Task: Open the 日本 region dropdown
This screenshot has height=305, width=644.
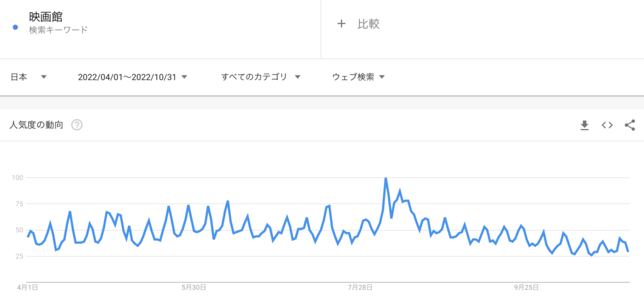Action: 28,77
